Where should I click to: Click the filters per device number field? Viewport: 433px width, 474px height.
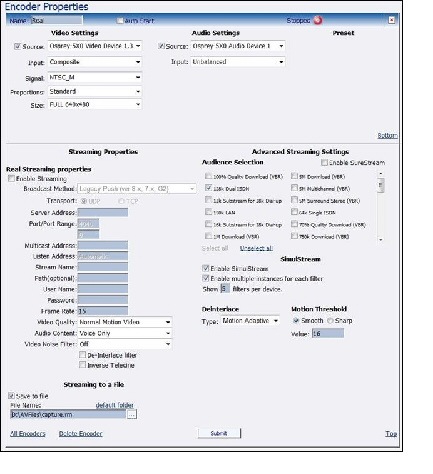pos(225,289)
